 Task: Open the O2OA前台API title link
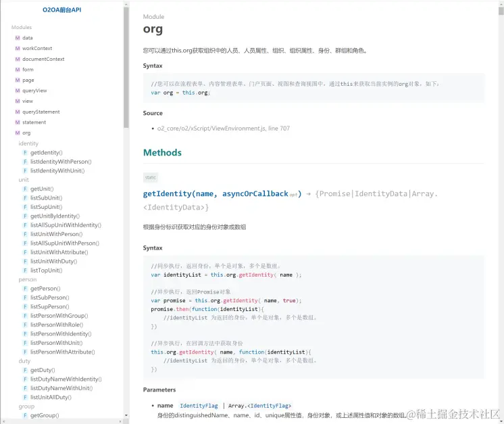click(61, 10)
